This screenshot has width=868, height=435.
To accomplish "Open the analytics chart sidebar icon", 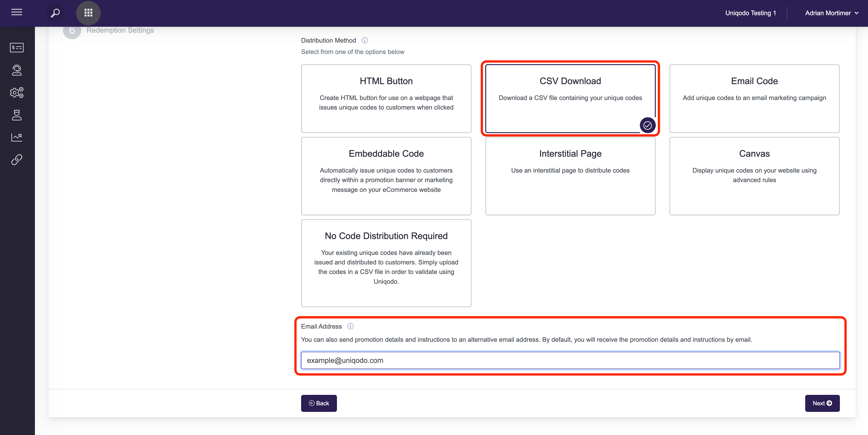I will (17, 137).
